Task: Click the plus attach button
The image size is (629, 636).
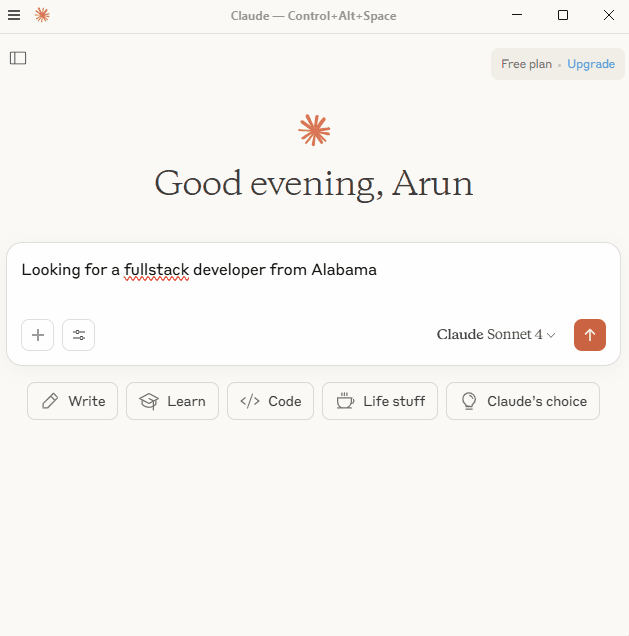Action: point(37,335)
